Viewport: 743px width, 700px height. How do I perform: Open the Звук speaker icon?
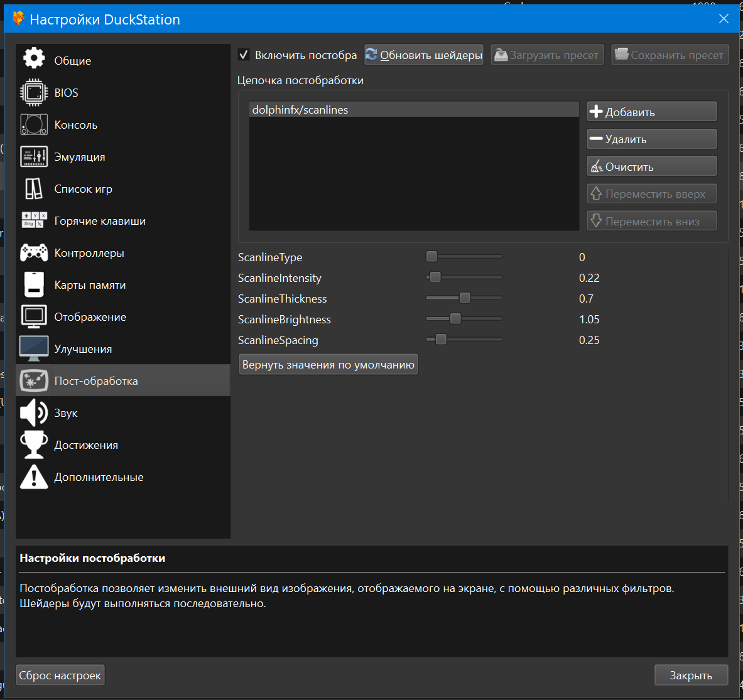pos(34,412)
